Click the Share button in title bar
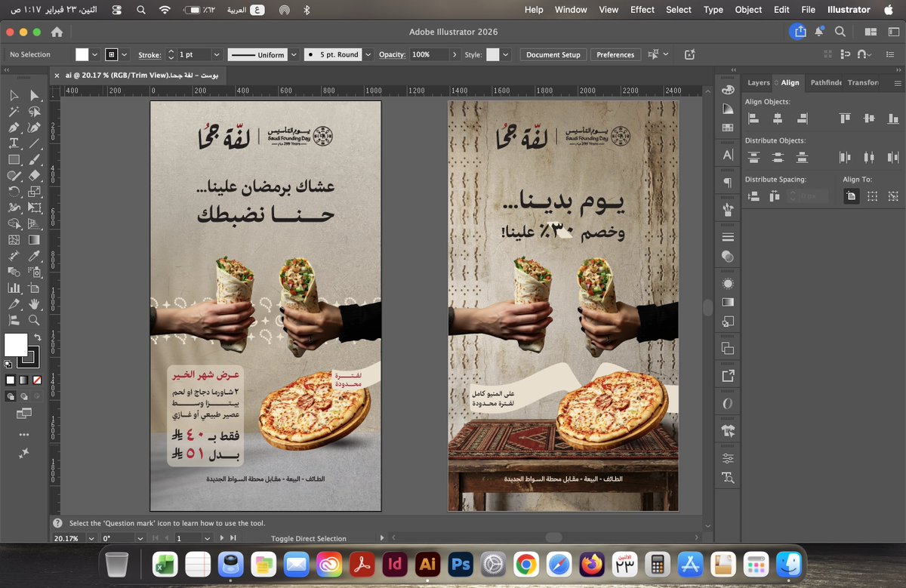The height and width of the screenshot is (588, 906). pyautogui.click(x=799, y=32)
